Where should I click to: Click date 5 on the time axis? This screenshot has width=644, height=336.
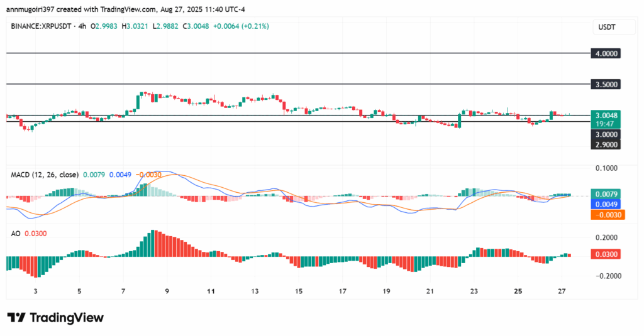point(79,291)
